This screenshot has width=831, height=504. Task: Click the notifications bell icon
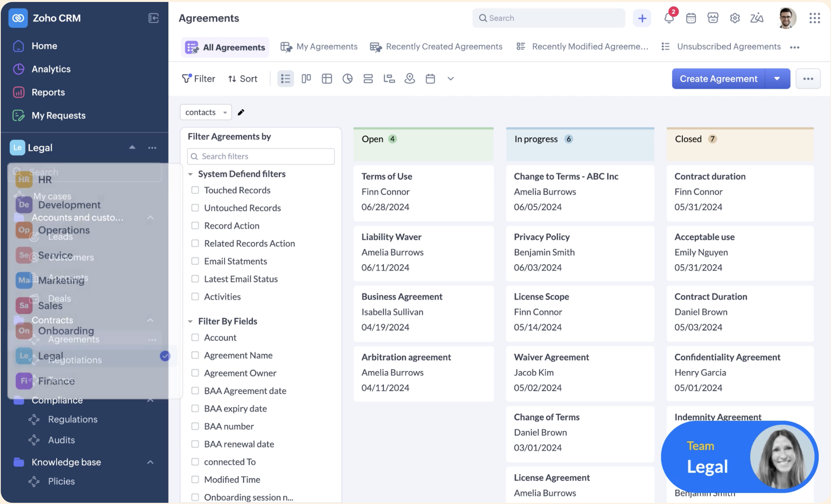[669, 18]
